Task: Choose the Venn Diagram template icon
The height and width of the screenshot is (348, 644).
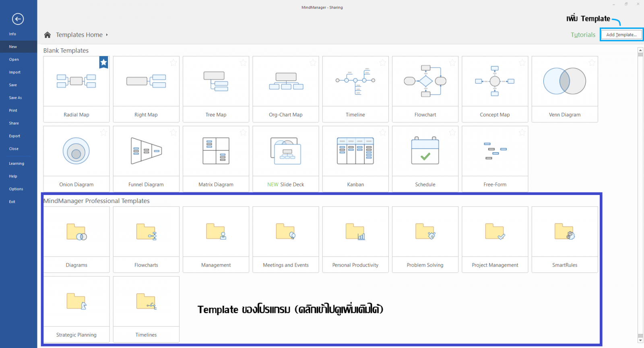Action: (565, 81)
